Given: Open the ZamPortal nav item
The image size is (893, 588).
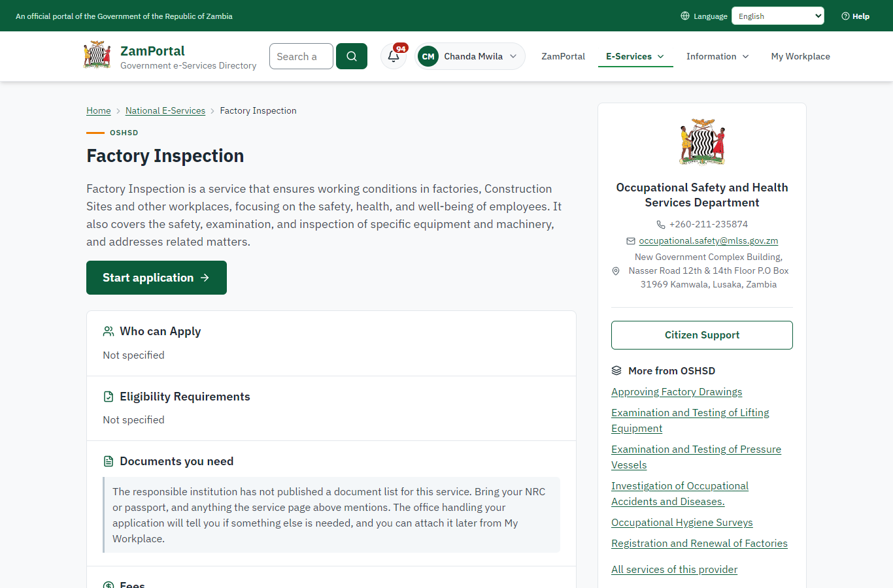Looking at the screenshot, I should pyautogui.click(x=564, y=56).
